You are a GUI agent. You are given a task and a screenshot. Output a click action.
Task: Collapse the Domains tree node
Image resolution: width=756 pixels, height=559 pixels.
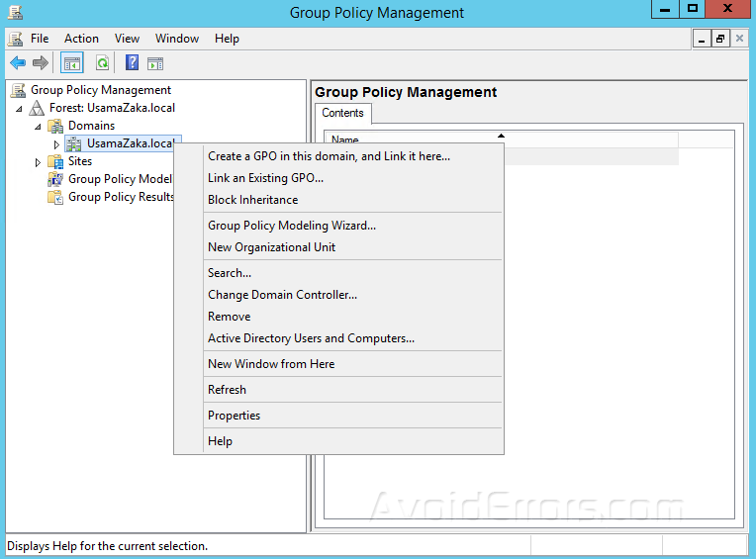tap(39, 127)
